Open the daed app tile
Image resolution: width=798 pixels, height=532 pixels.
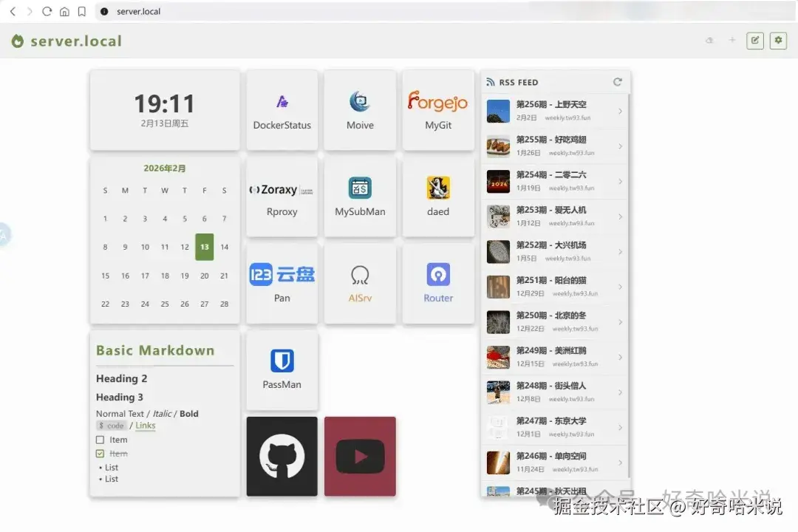438,197
